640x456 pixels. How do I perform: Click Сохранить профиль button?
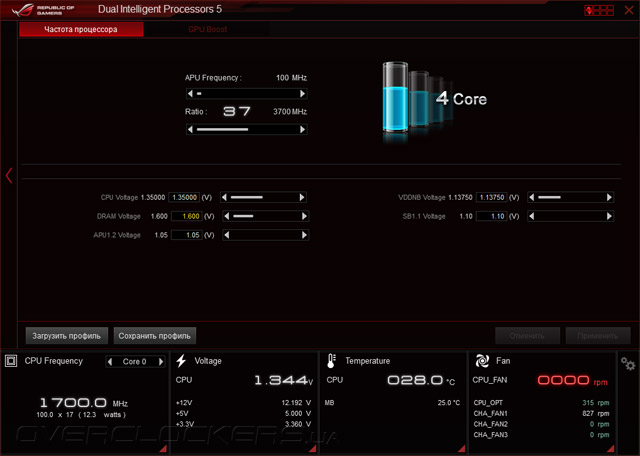click(x=155, y=336)
